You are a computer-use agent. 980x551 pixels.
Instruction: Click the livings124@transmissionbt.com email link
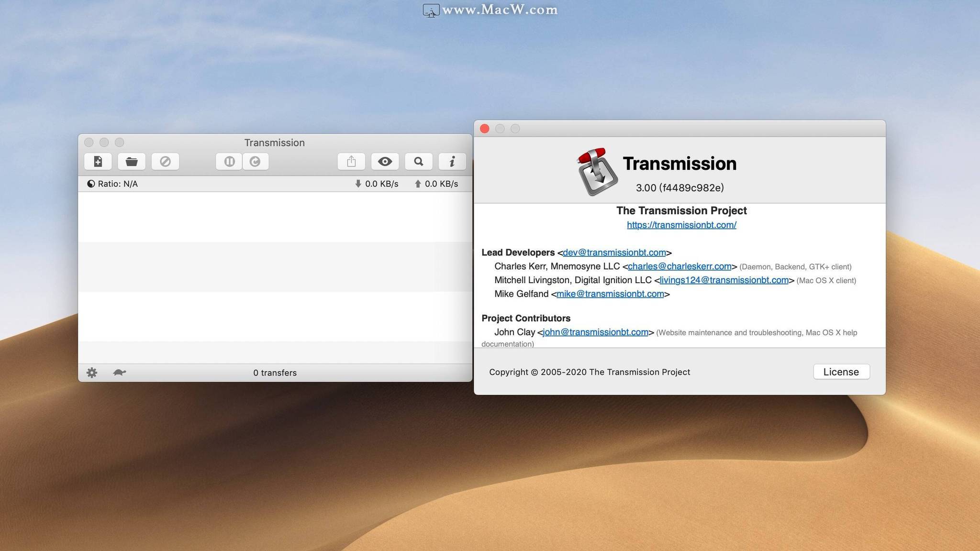(x=724, y=280)
